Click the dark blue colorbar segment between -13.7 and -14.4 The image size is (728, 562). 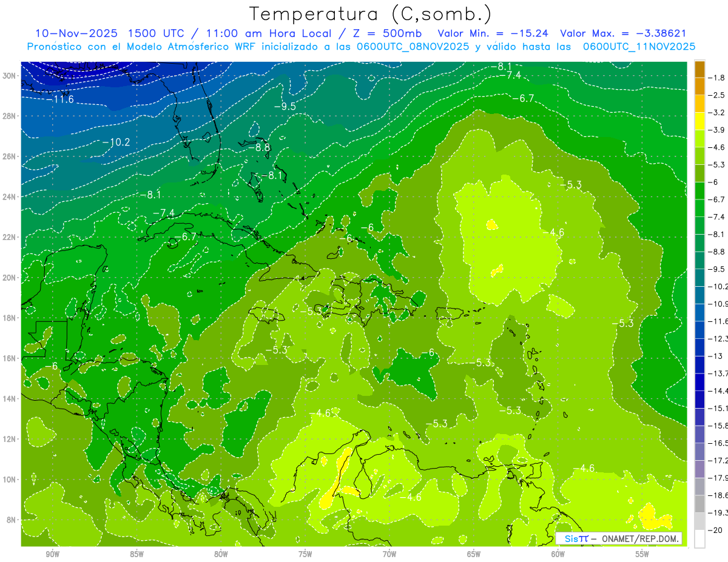pyautogui.click(x=699, y=382)
